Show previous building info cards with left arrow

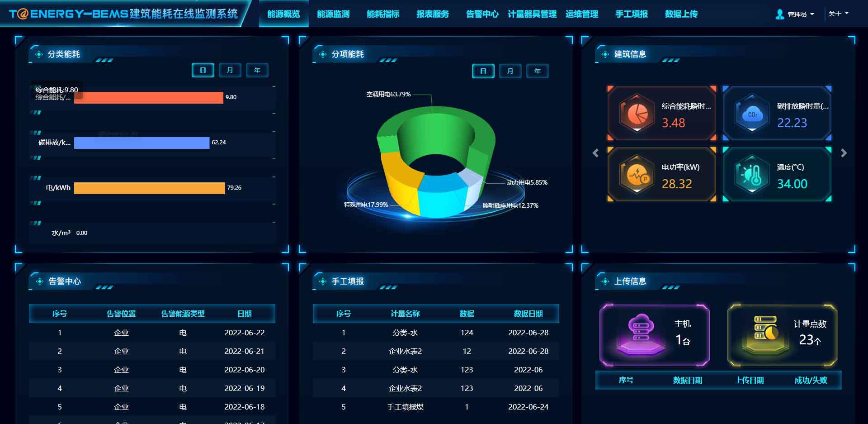click(595, 153)
